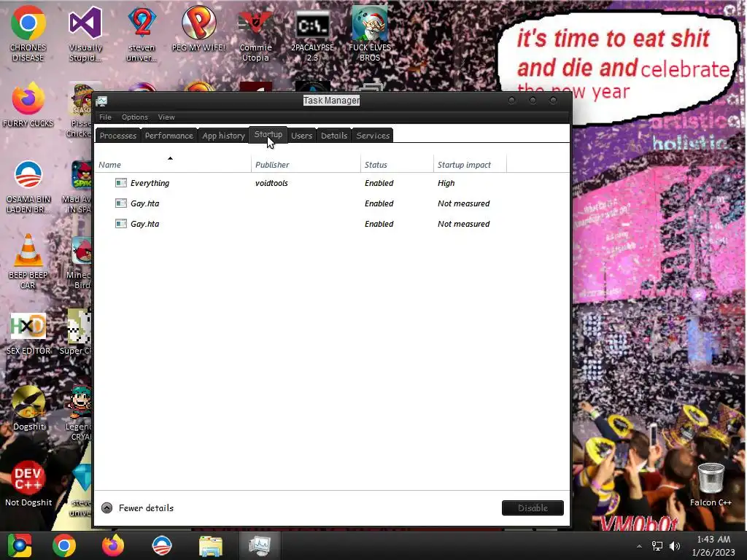747x560 pixels.
Task: Launch Firefox from the taskbar
Action: [113, 545]
